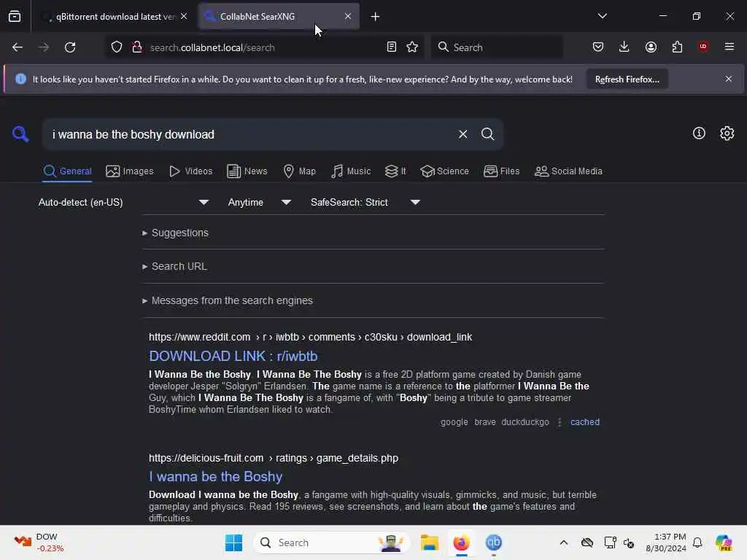
Task: Open the Anytime time range dropdown
Action: [259, 203]
